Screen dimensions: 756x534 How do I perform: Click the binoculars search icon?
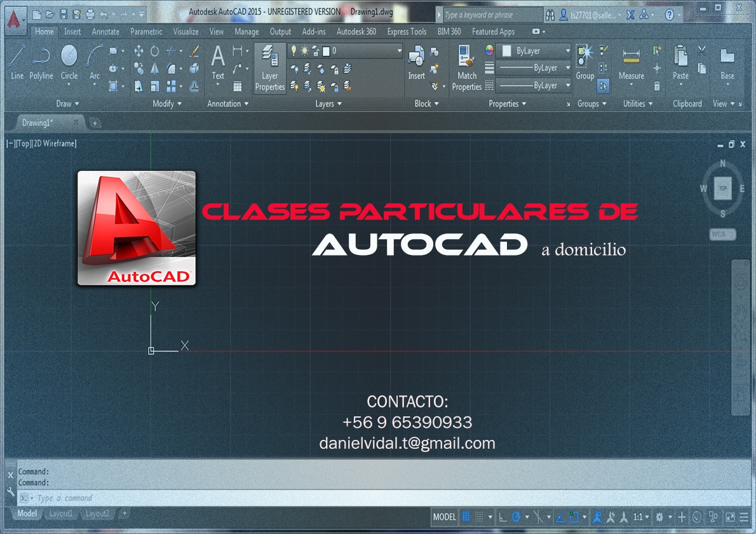coord(550,15)
